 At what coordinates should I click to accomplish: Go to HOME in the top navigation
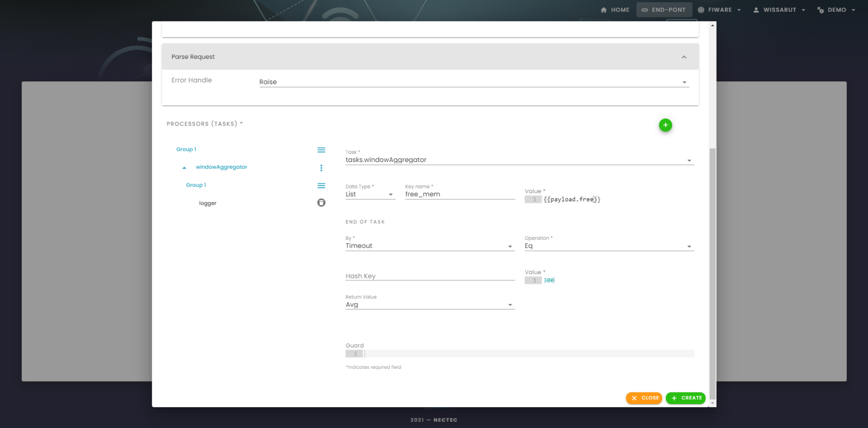coord(615,10)
